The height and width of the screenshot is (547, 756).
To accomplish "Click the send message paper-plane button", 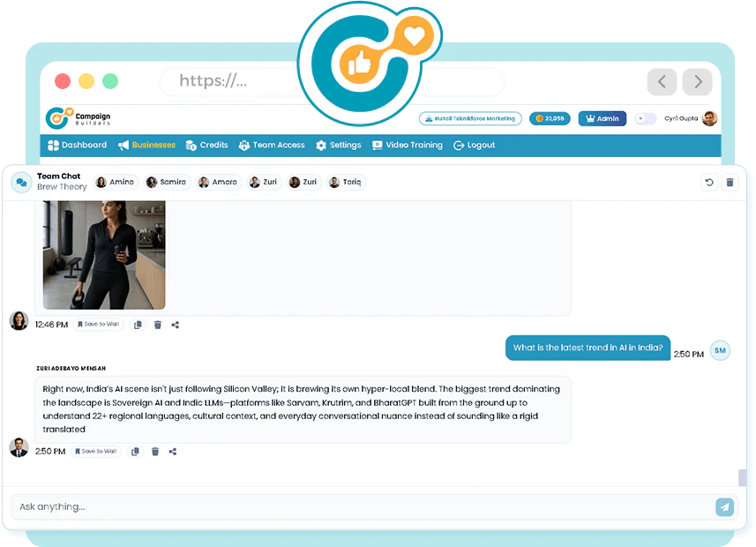I will coord(724,507).
